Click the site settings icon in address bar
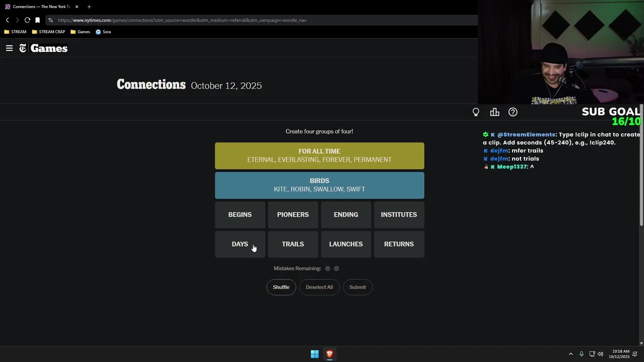Viewport: 644px width, 362px height. pos(50,20)
